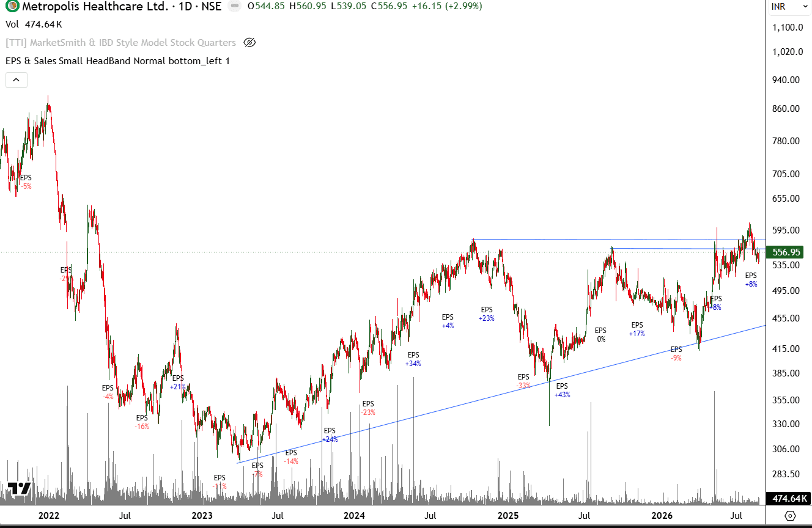812x528 pixels.
Task: Collapse the indicator legend with the chevron
Action: point(16,80)
